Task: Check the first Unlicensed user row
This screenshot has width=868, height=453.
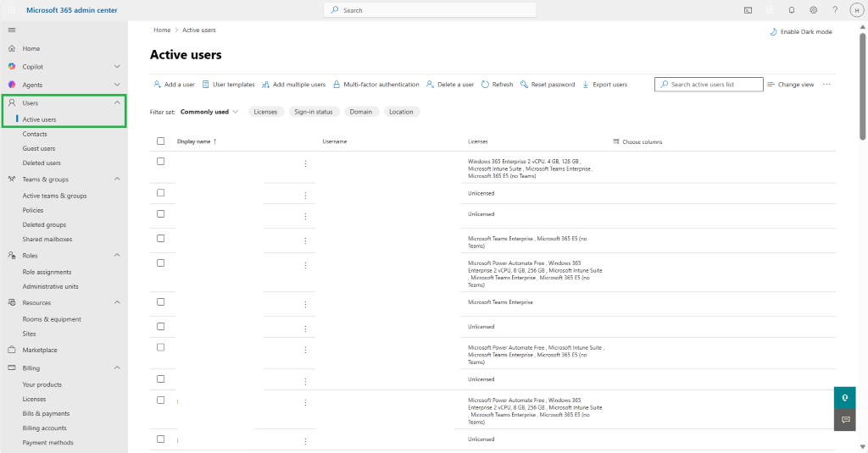Action: click(160, 193)
